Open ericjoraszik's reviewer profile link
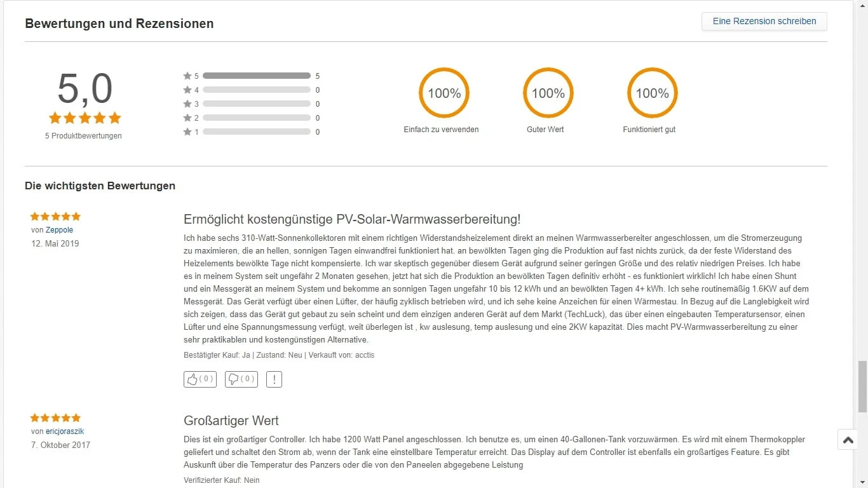Screen dimensions: 868x488 (x=65, y=431)
